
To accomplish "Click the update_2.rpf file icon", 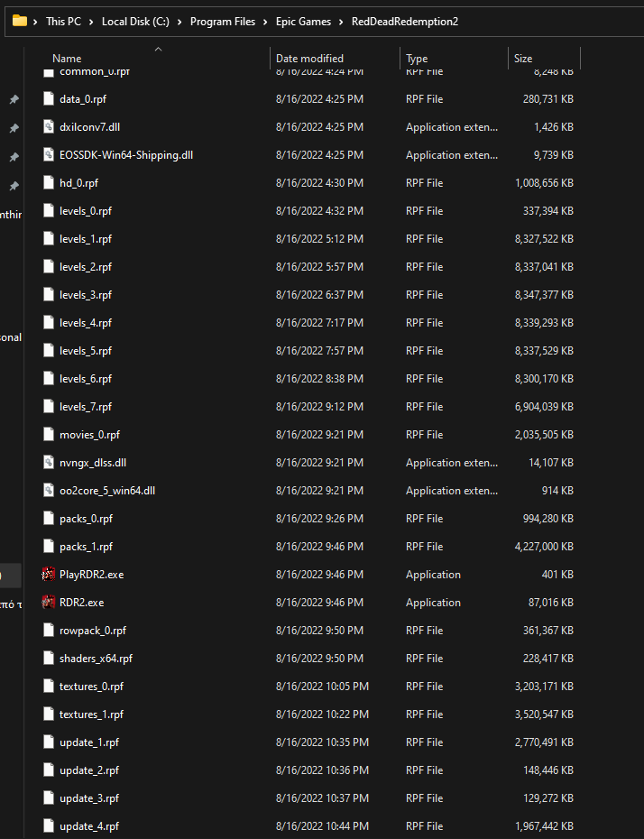I will [x=49, y=770].
